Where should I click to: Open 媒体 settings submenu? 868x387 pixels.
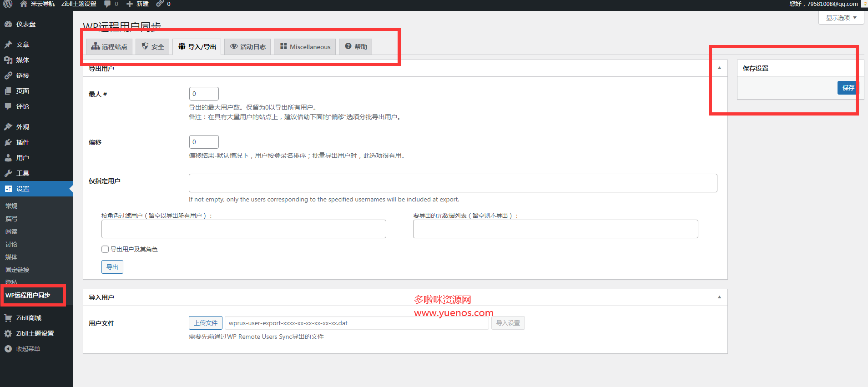(11, 257)
